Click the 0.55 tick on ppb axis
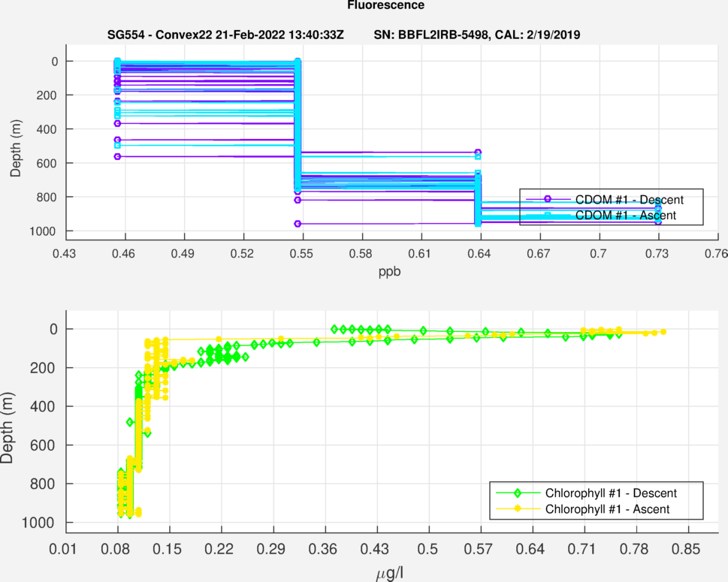728x582 pixels. coord(301,253)
